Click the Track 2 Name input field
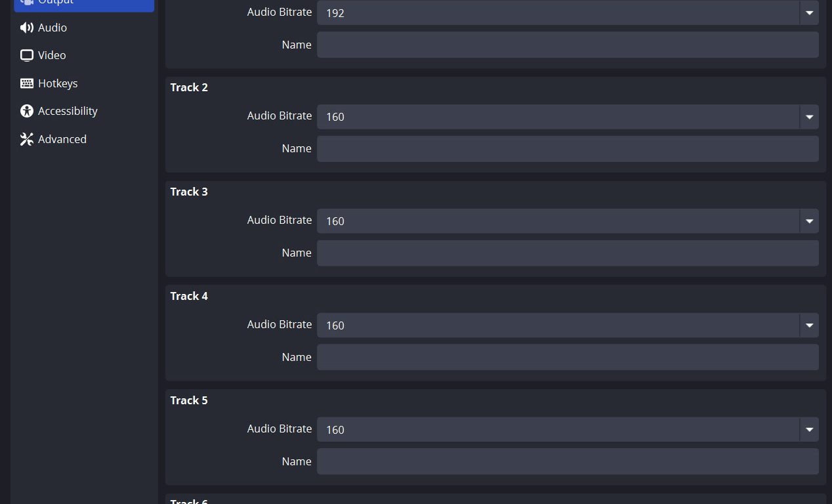The image size is (832, 504). coord(568,149)
